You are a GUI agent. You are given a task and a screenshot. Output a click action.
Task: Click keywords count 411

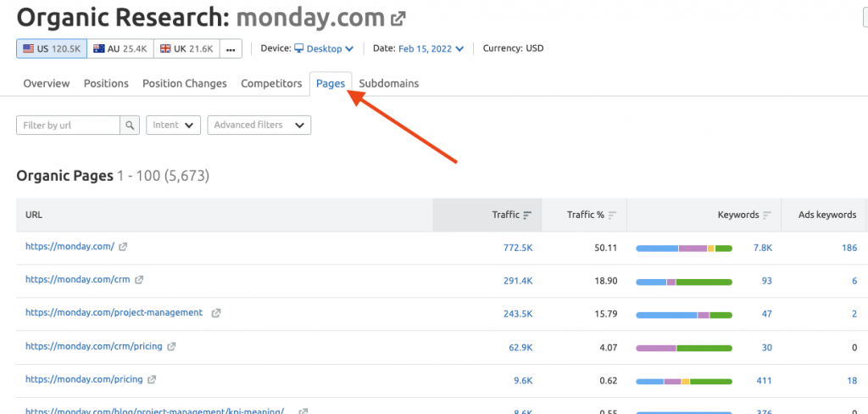coord(765,381)
